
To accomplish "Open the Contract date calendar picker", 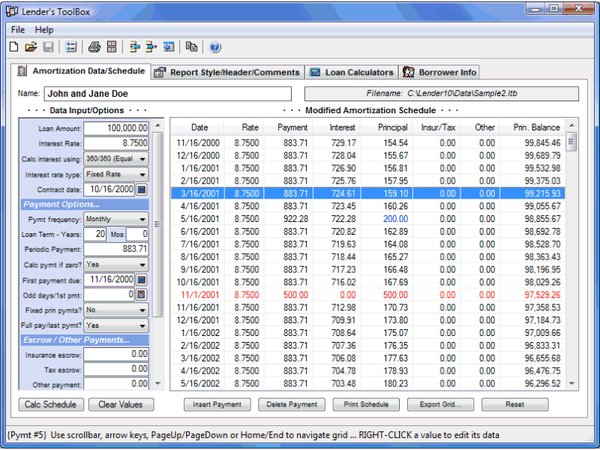I will tap(142, 188).
